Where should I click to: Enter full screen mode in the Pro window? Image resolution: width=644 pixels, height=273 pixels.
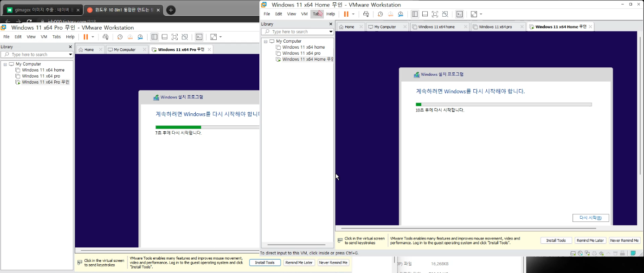coord(175,37)
